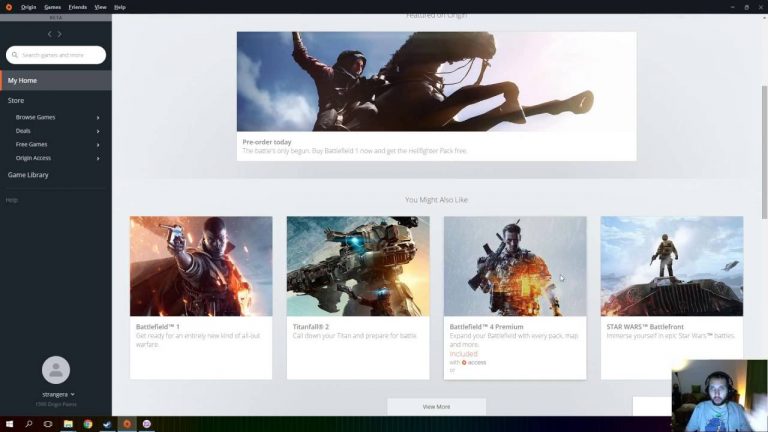Click the Origin access logo on Battlefield 4 card
The width and height of the screenshot is (768, 432).
point(474,362)
